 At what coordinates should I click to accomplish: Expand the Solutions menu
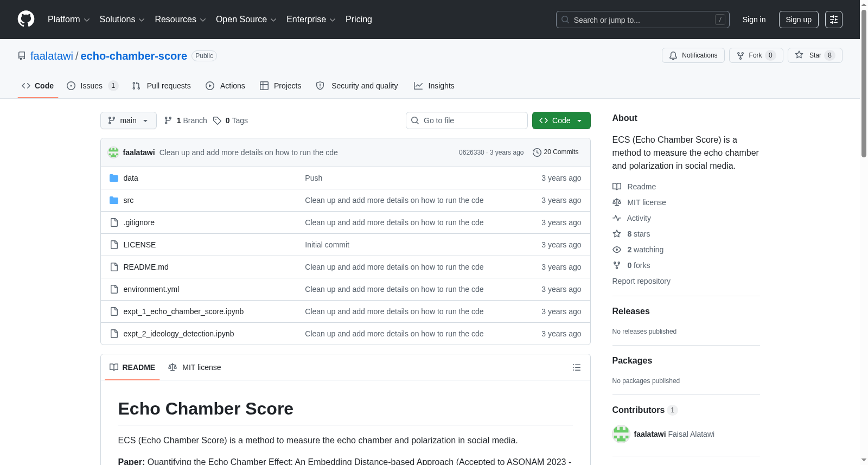pos(122,20)
